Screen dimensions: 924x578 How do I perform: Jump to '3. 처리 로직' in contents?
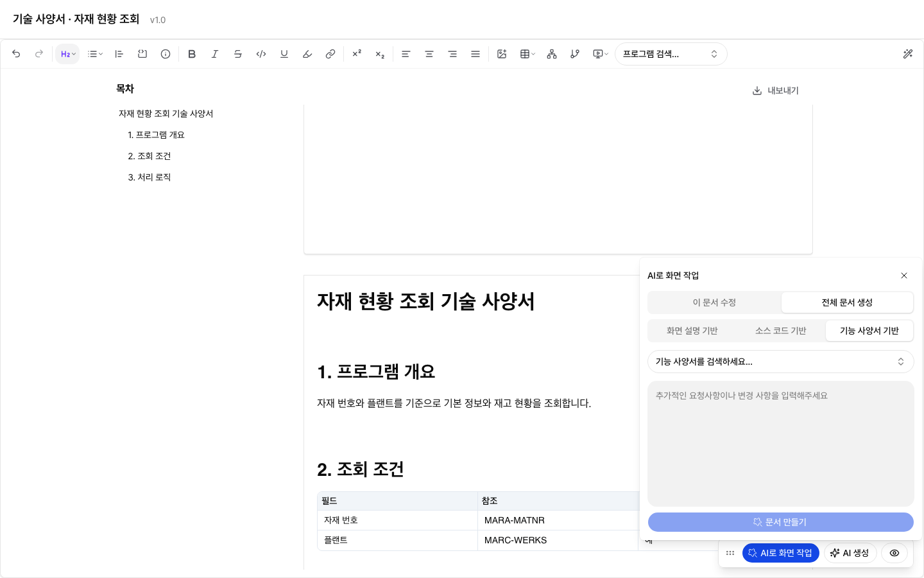150,177
